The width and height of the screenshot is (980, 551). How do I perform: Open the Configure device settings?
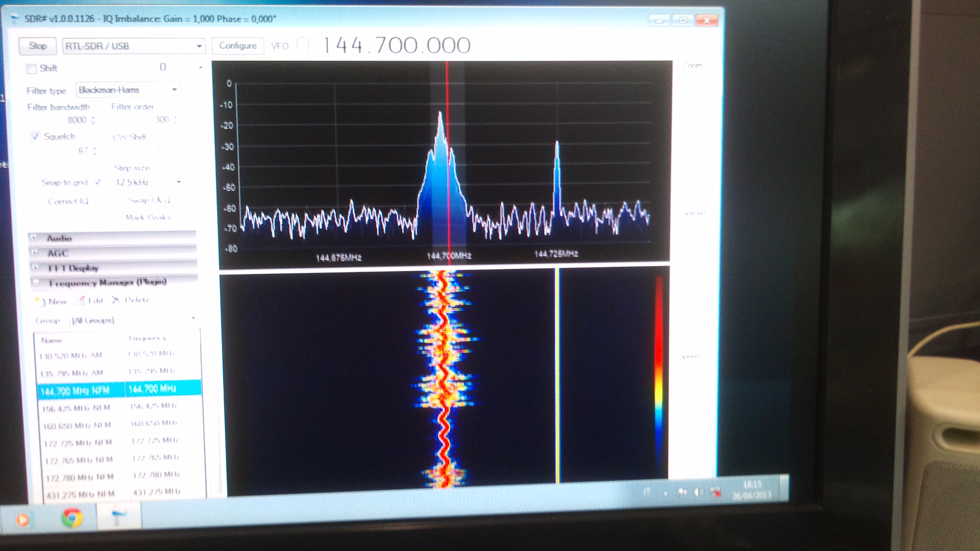[x=238, y=46]
